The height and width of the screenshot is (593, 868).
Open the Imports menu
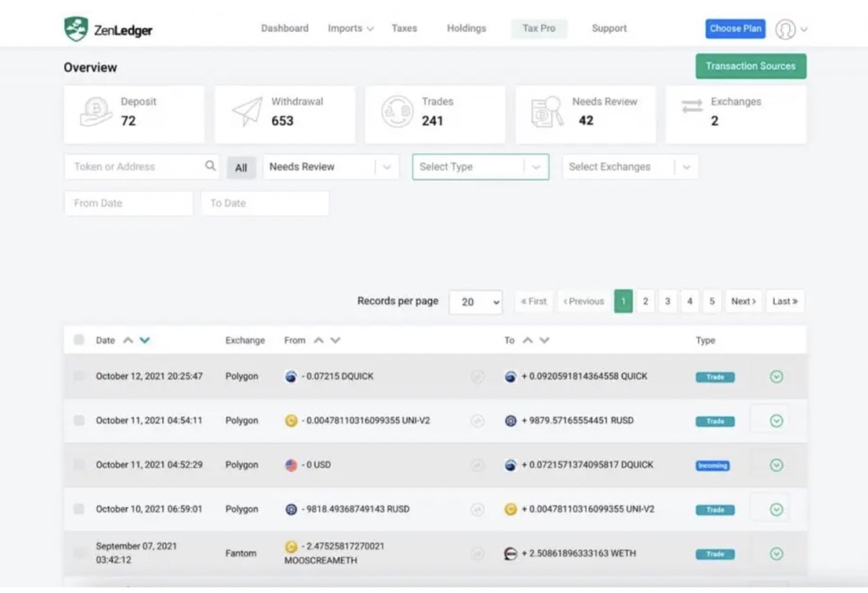tap(349, 28)
